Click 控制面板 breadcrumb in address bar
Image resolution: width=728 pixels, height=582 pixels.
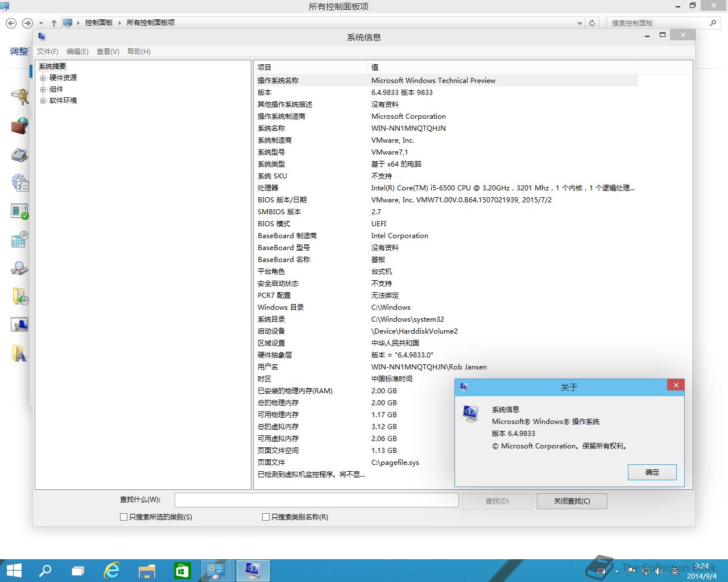tap(99, 23)
